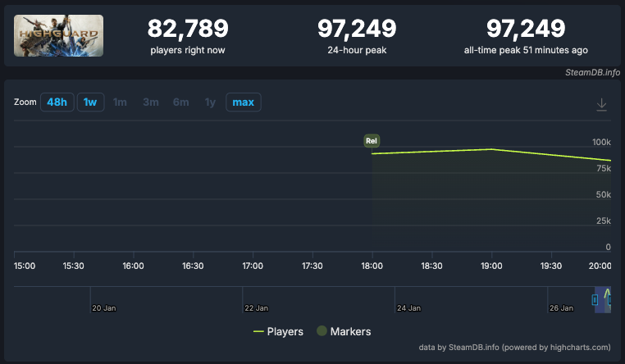Click the green Markers legend circle
Screen dimensions: 625x364
(322, 331)
